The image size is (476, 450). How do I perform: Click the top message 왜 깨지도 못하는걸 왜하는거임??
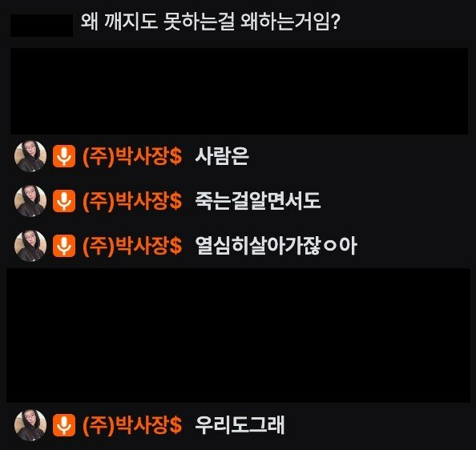click(x=211, y=22)
